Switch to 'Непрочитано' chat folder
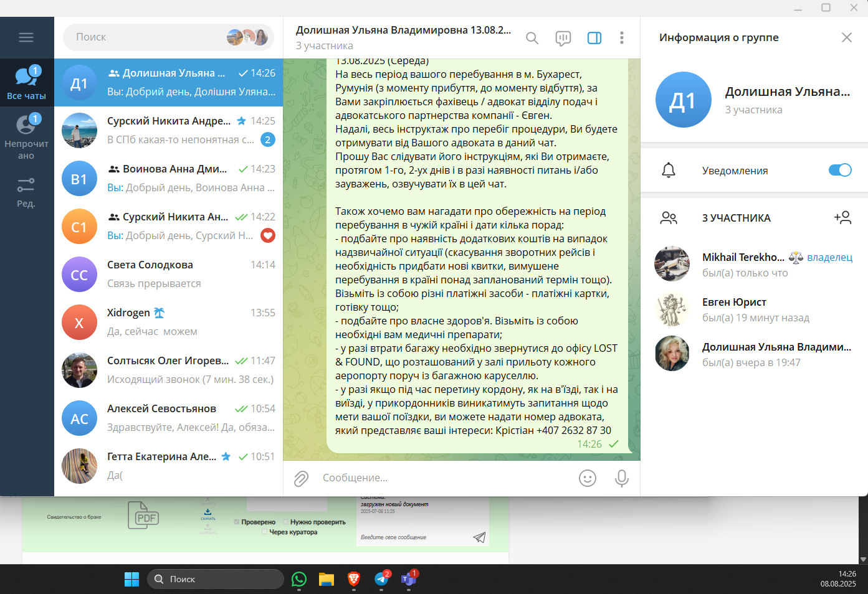Viewport: 868px width, 594px height. (26, 136)
